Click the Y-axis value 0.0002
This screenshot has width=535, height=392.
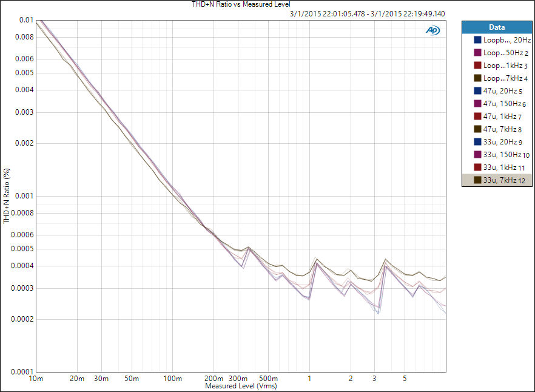pos(22,319)
